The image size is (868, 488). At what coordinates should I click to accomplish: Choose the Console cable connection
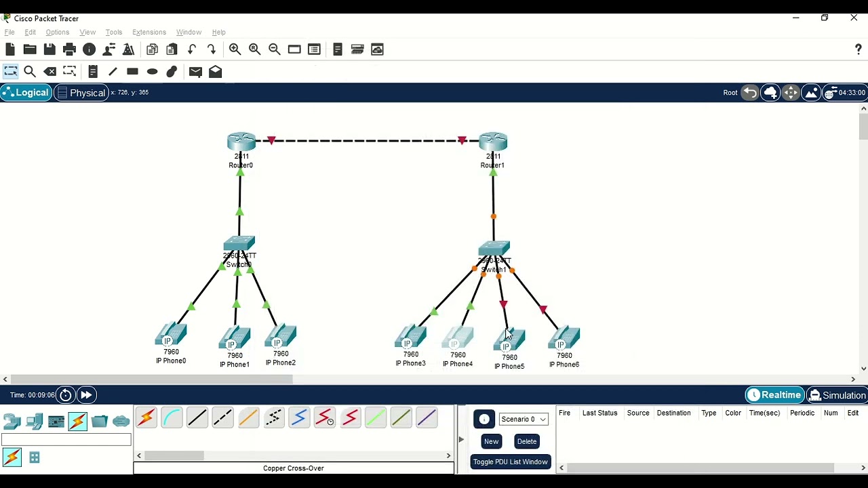coord(172,418)
